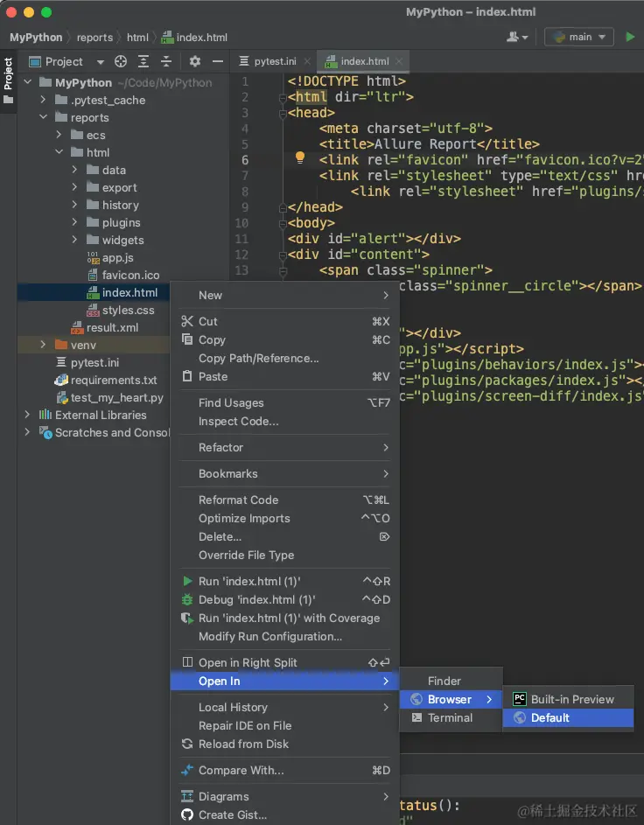
Task: Click the green Run button in the toolbar
Action: [x=630, y=37]
